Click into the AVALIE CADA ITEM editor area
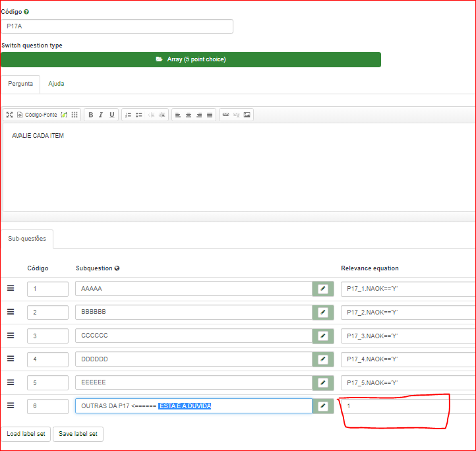 coord(239,167)
